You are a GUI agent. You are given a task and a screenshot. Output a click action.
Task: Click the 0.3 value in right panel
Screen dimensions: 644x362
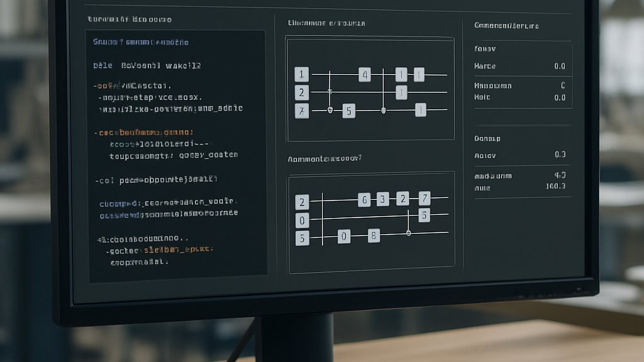[560, 155]
